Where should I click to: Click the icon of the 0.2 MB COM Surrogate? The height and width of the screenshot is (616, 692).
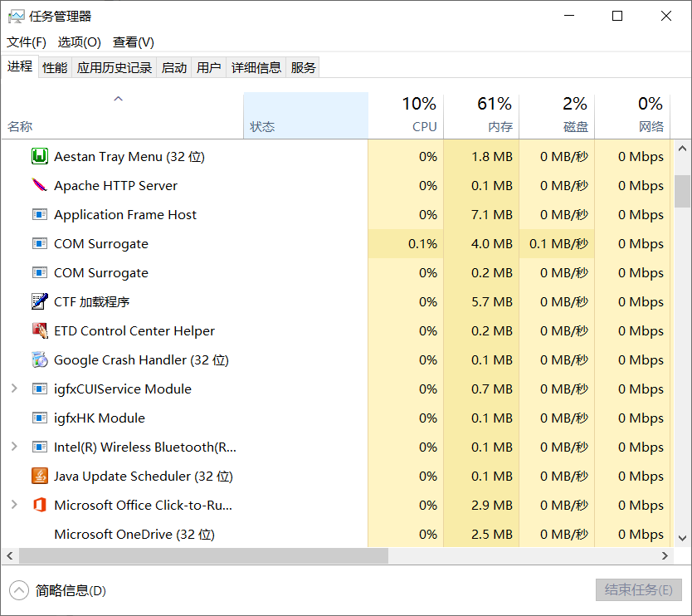point(40,273)
